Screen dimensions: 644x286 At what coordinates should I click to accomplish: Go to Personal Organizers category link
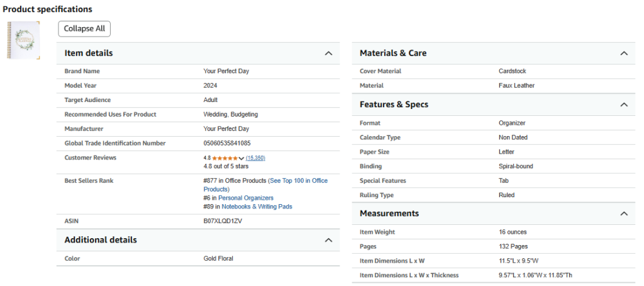coord(245,198)
